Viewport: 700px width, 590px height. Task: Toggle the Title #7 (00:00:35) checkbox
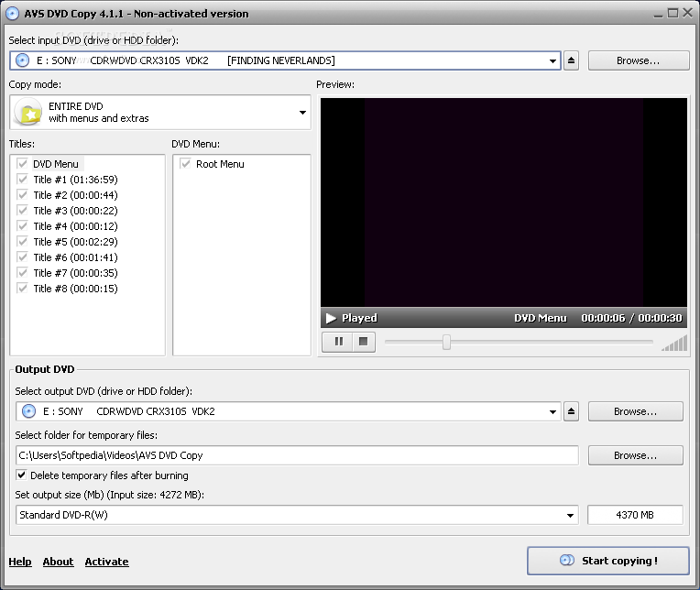point(22,273)
